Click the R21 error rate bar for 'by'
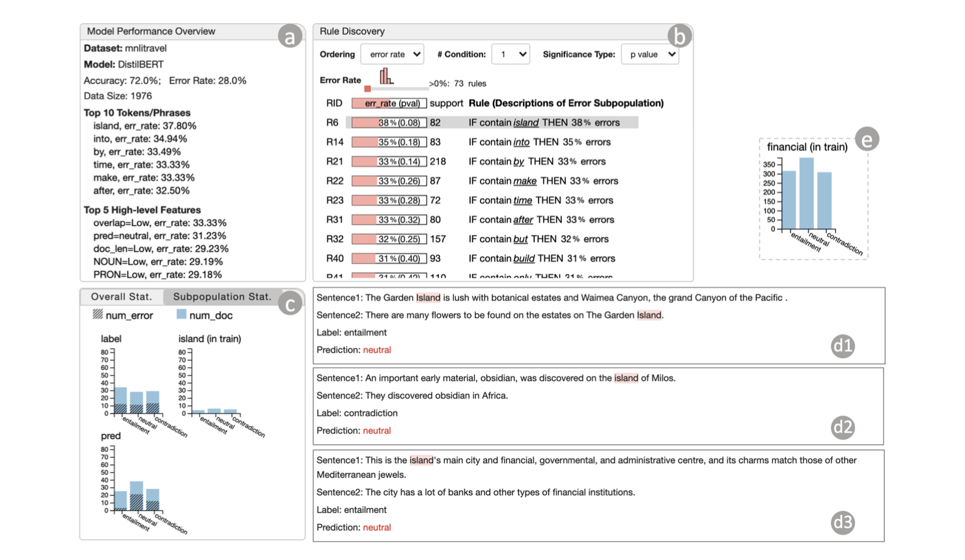The width and height of the screenshot is (965, 560). (x=389, y=161)
